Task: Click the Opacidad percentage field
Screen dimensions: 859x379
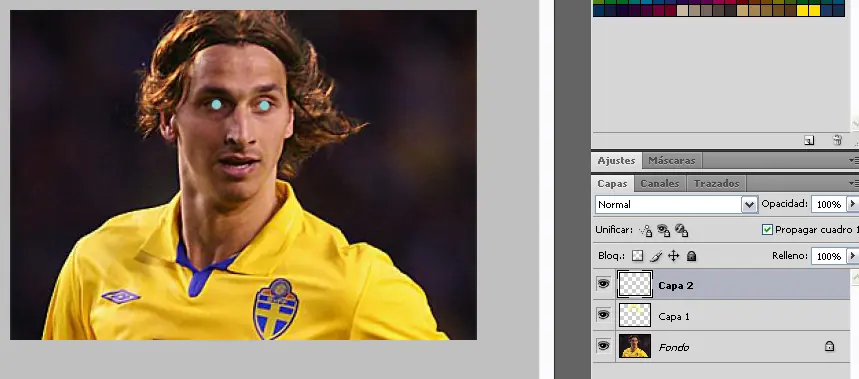Action: pyautogui.click(x=828, y=204)
